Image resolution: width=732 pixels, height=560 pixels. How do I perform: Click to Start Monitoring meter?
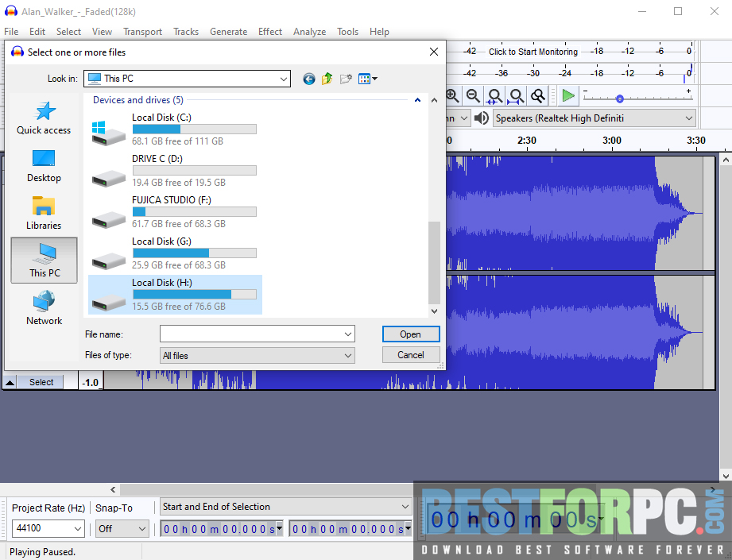click(533, 52)
